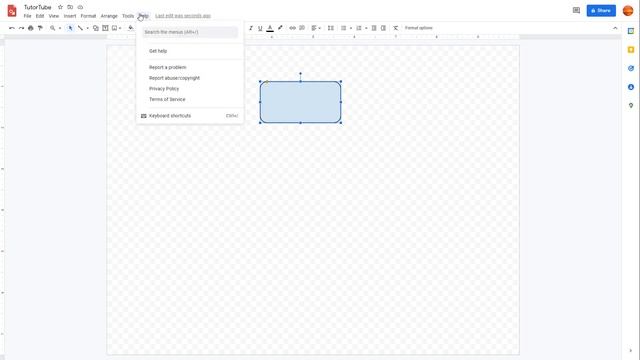
Task: Open the Arrange menu
Action: [x=109, y=16]
